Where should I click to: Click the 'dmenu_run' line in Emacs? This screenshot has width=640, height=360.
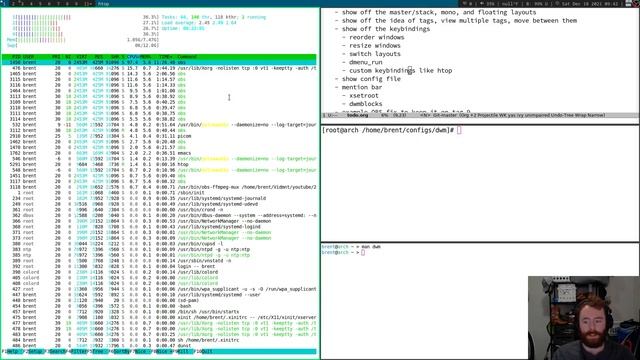[x=362, y=62]
